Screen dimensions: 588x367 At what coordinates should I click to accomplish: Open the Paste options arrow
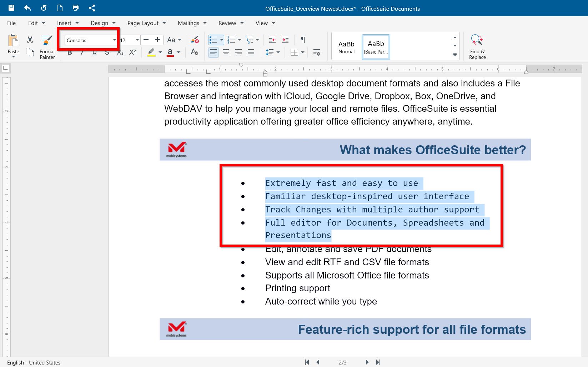13,56
